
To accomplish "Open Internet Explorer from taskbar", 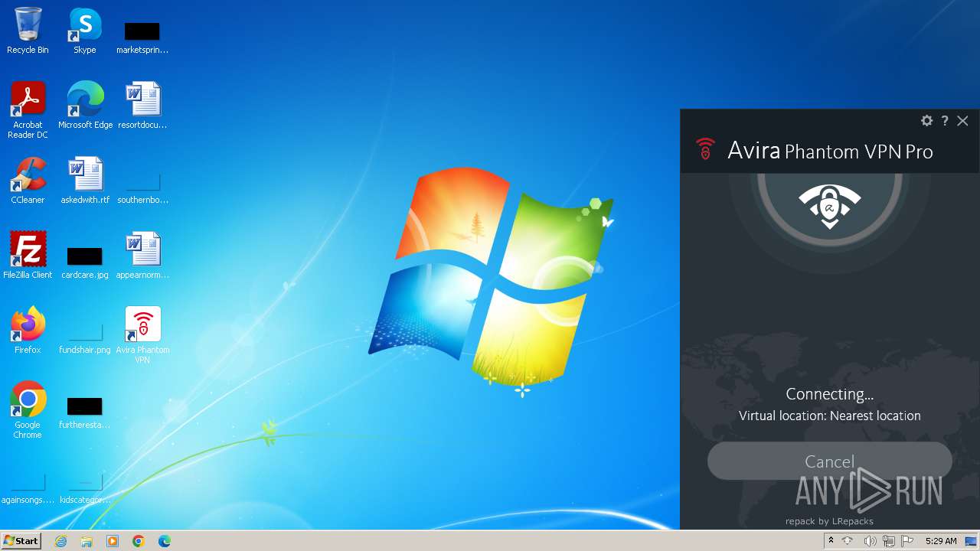I will click(60, 541).
